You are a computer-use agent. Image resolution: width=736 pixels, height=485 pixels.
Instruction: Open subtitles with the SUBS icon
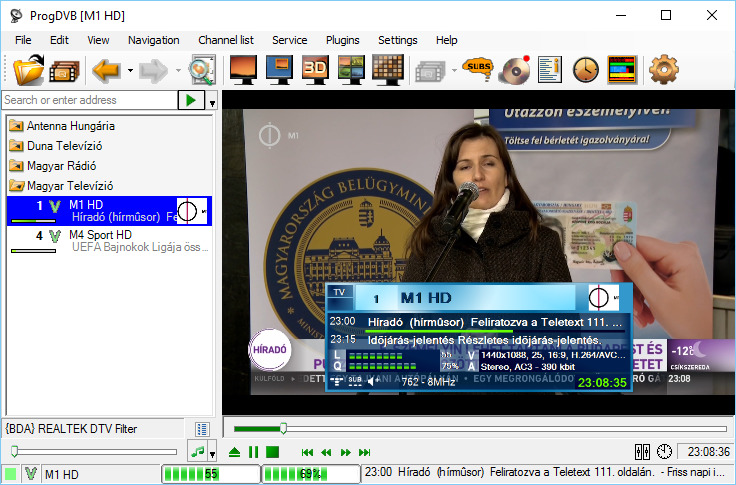(478, 69)
